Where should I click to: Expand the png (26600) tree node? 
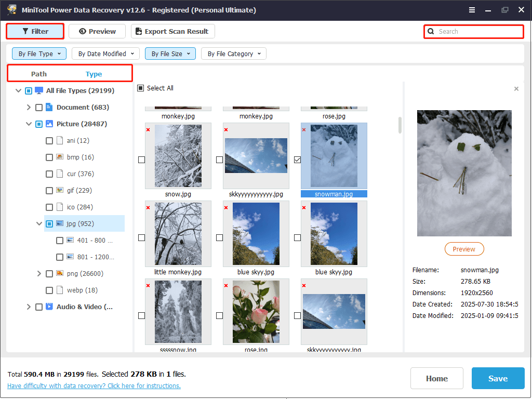coord(39,273)
